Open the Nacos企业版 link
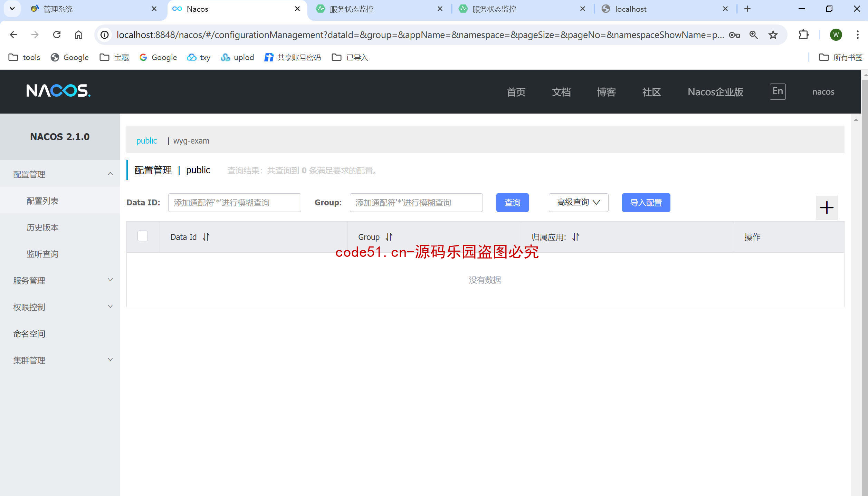This screenshot has height=496, width=868. pos(715,92)
